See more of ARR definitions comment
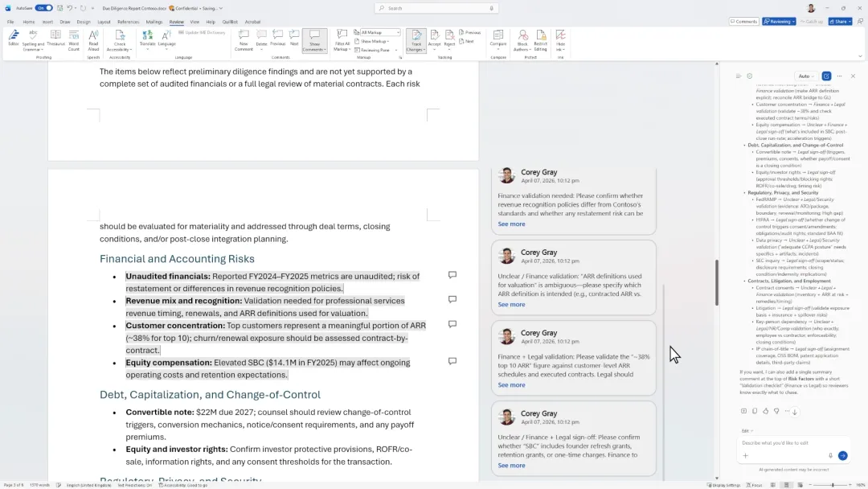This screenshot has width=868, height=489. click(511, 304)
